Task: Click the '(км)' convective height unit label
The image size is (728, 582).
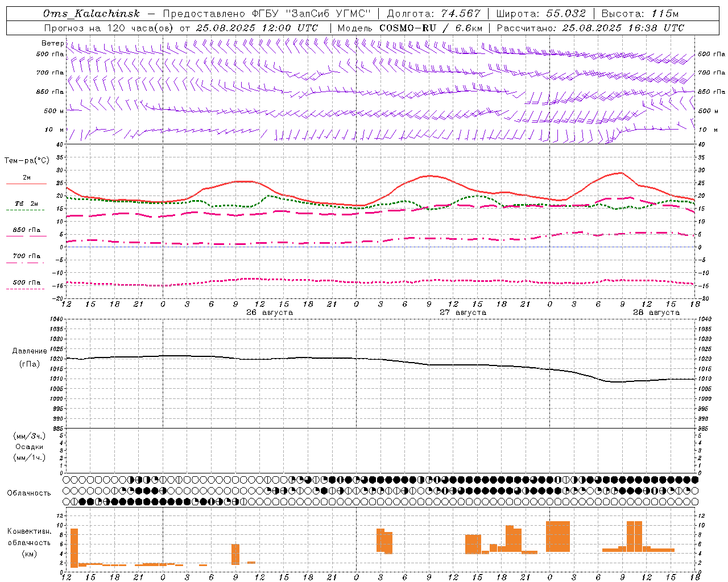Action: (x=30, y=554)
